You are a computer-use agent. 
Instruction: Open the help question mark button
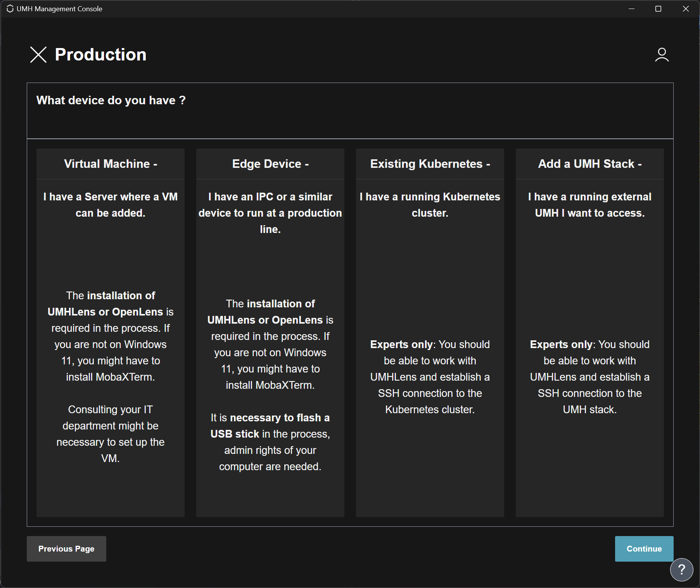coord(681,569)
